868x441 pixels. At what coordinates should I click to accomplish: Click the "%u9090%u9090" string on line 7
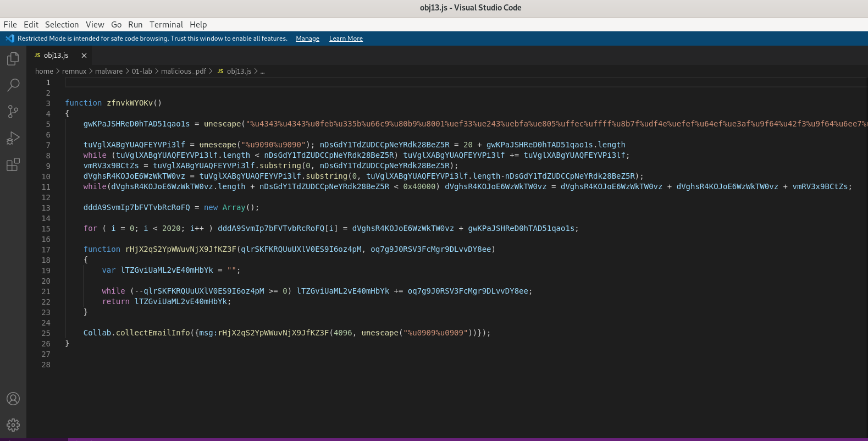click(x=273, y=145)
